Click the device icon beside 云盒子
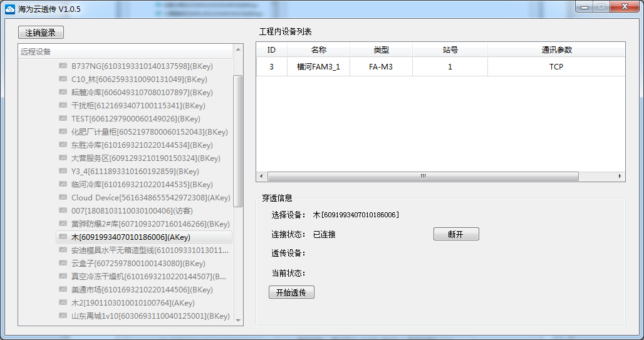 (63, 263)
